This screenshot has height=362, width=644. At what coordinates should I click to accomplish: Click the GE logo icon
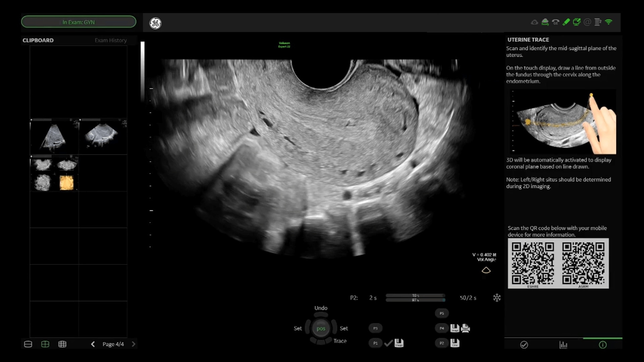tap(155, 23)
